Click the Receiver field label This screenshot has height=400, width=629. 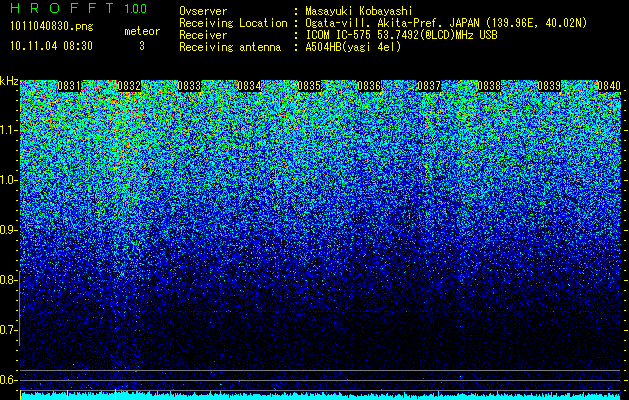coord(203,35)
